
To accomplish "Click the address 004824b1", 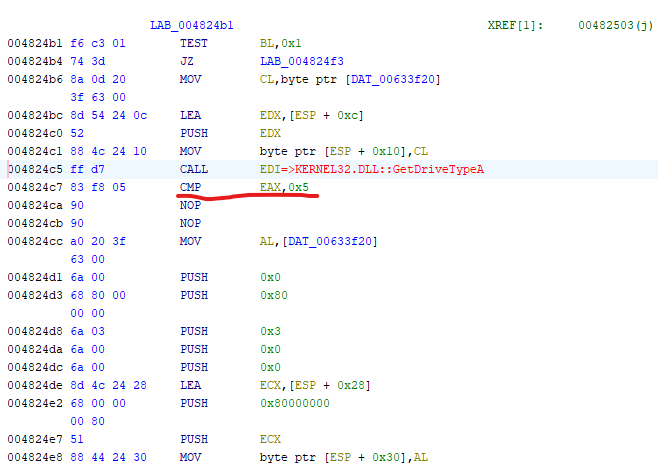I will click(x=33, y=43).
